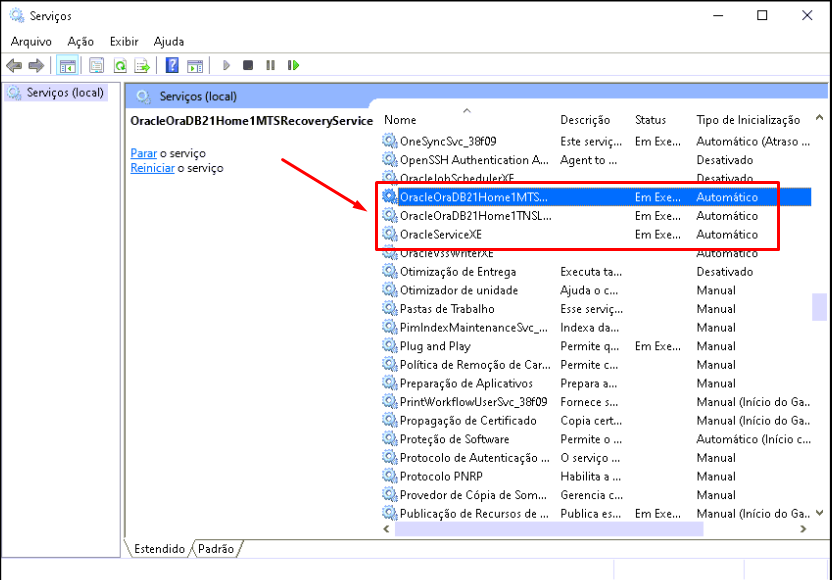Open the Ajuda menu
The image size is (832, 580).
tap(169, 41)
